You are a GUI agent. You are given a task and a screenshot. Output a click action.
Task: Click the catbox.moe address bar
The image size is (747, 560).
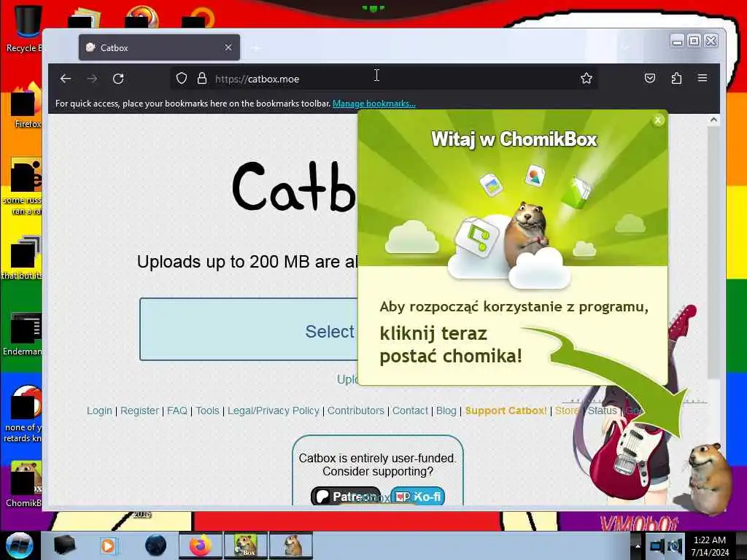tap(384, 79)
